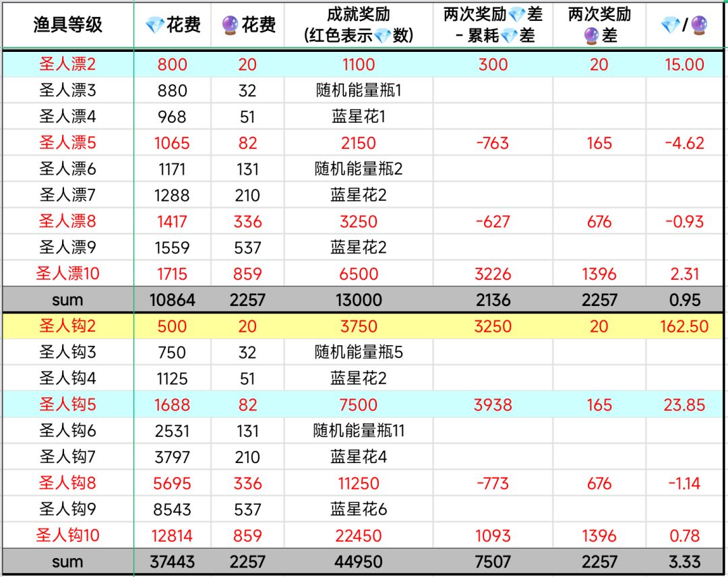
Task: Click the purple orb in last column header
Action: (699, 24)
